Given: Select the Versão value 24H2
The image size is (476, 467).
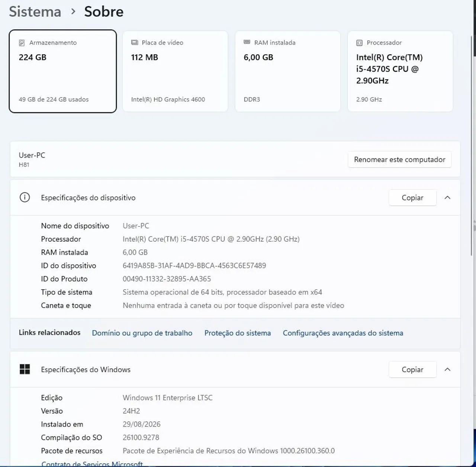Looking at the screenshot, I should [131, 411].
